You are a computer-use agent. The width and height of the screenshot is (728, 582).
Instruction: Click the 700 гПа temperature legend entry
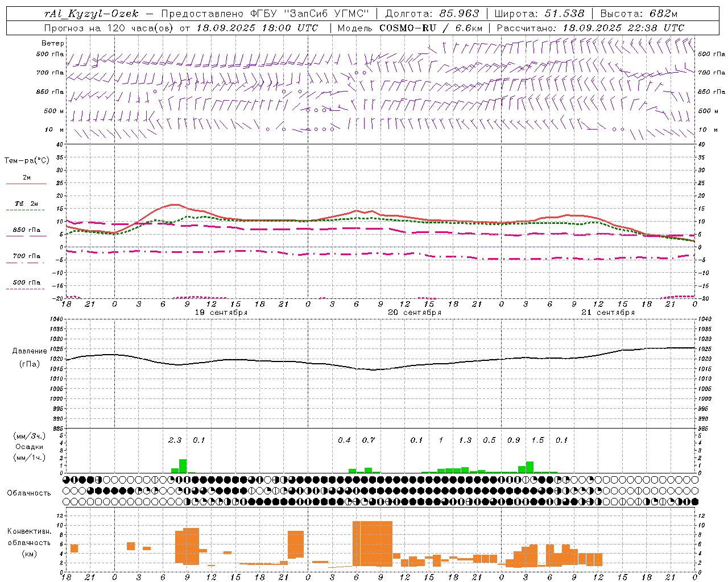(x=27, y=256)
